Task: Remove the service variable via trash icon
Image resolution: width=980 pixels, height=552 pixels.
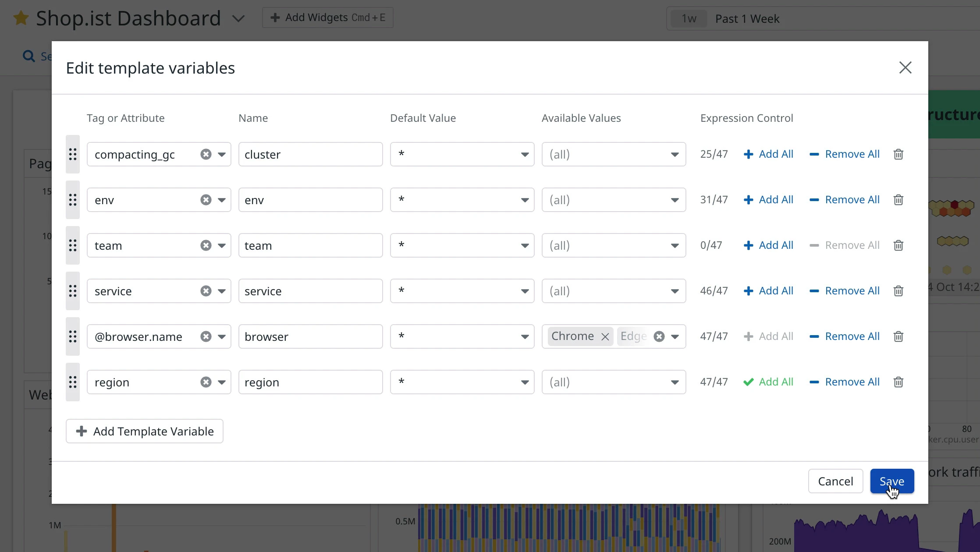Action: [x=898, y=291]
